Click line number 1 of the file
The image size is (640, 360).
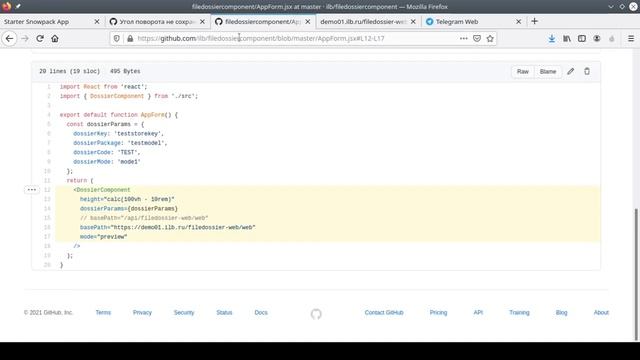[x=49, y=87]
